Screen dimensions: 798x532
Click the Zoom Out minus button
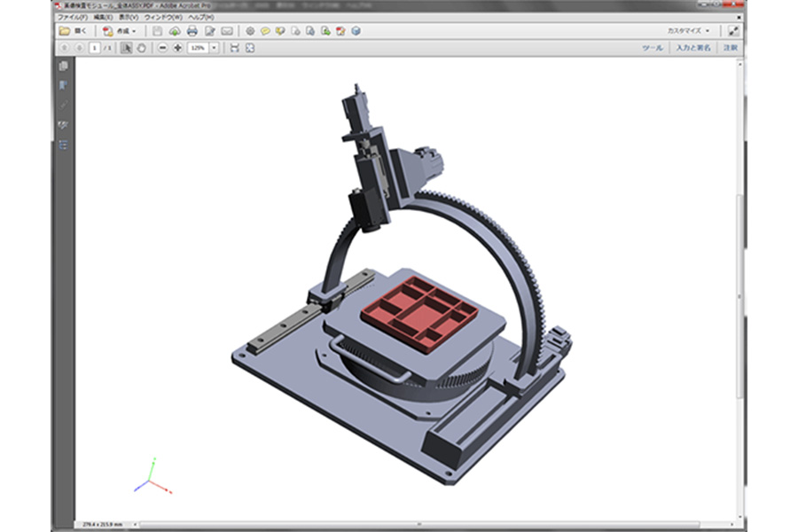162,48
